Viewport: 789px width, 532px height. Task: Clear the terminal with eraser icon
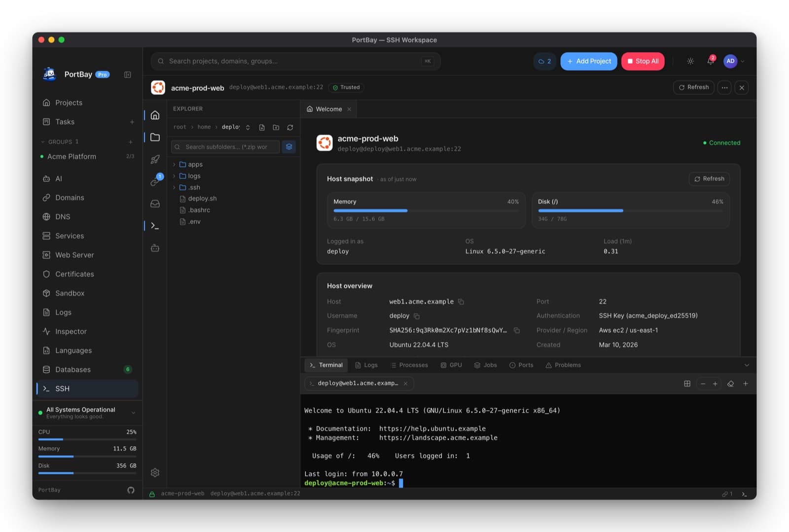[731, 384]
